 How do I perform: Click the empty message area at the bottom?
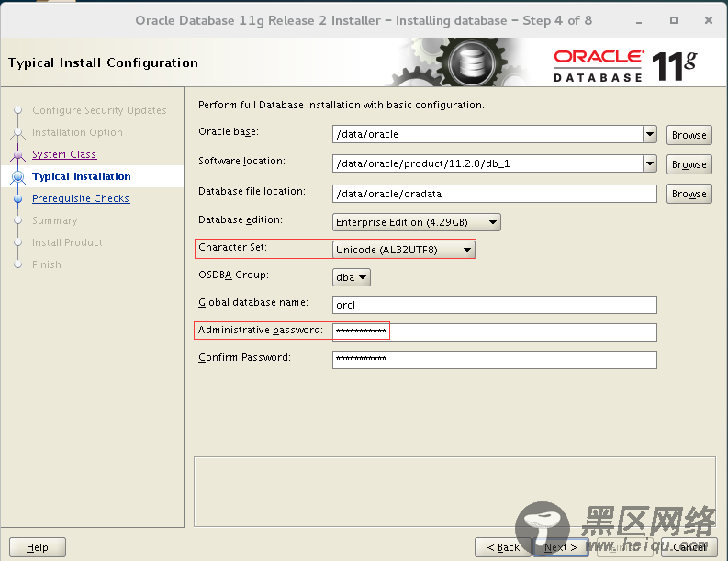pos(454,491)
